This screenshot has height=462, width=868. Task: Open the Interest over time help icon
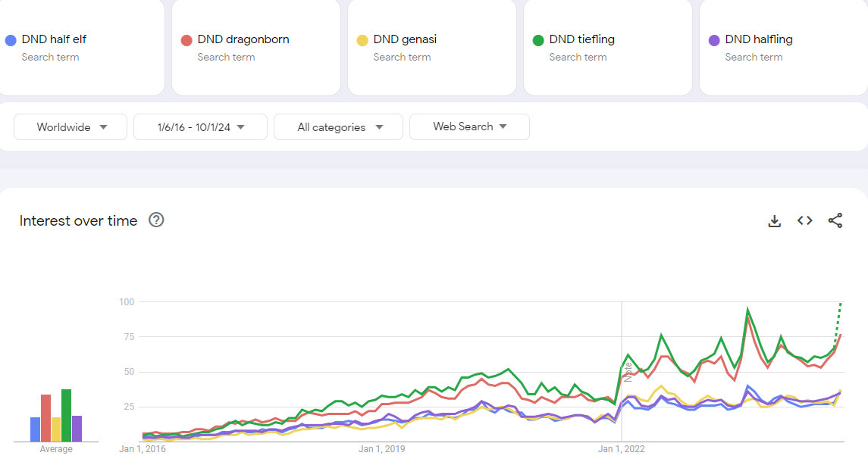[156, 220]
